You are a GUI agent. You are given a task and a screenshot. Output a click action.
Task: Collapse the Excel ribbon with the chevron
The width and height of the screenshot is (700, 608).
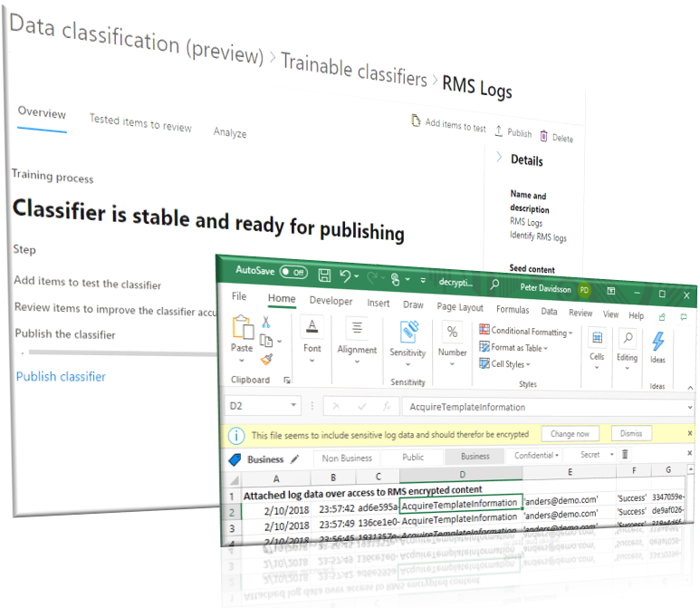click(x=690, y=388)
